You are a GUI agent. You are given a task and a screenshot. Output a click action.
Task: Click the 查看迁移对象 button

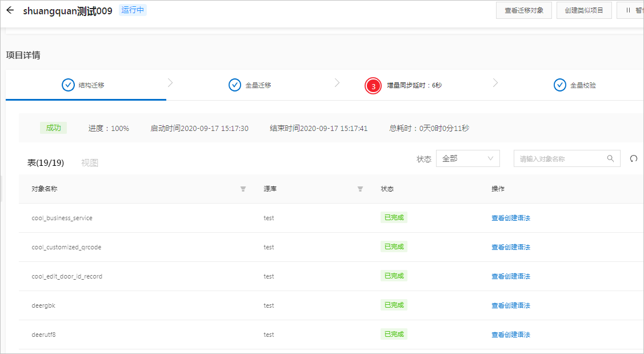(523, 10)
